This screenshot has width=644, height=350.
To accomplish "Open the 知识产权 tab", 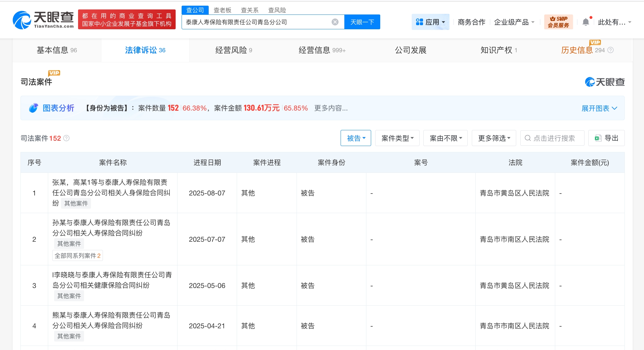I will pyautogui.click(x=499, y=50).
